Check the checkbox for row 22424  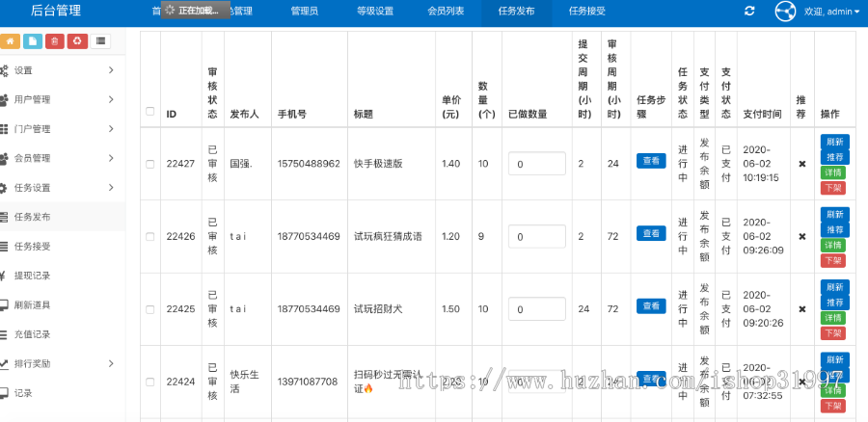tap(150, 382)
